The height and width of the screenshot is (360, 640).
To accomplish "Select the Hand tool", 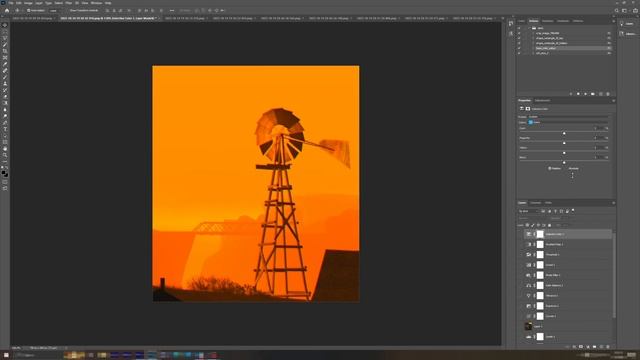I will pyautogui.click(x=5, y=149).
